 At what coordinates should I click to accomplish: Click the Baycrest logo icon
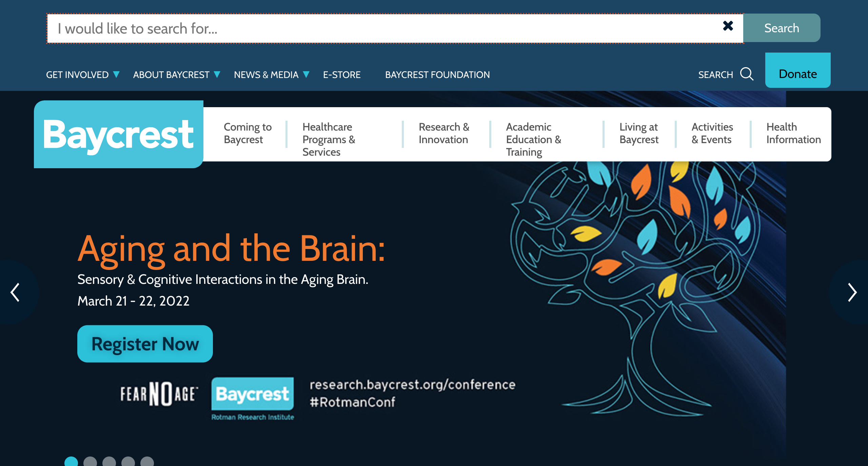(x=117, y=134)
